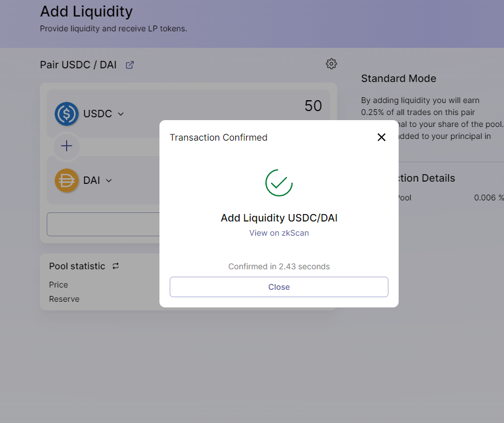Select the 'Add Liquidity' page title
The image size is (504, 423).
click(86, 12)
